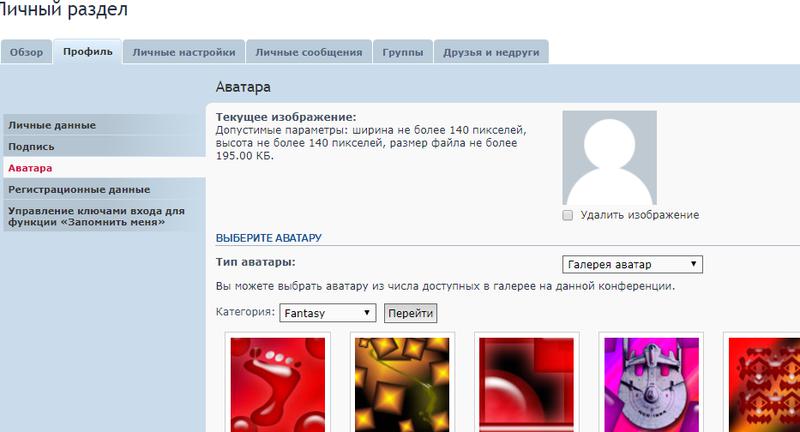Click the current avatar placeholder image
Viewport: 800px width, 432px height.
click(609, 158)
